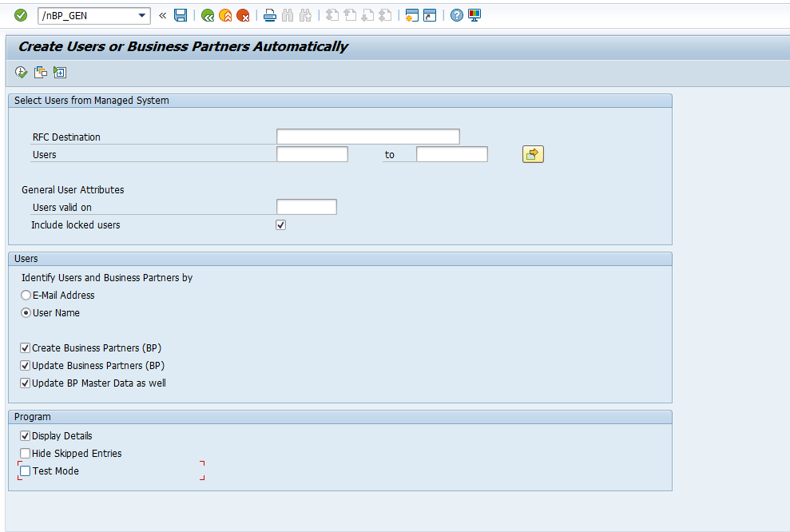Go back with the green Back icon

pyautogui.click(x=208, y=16)
